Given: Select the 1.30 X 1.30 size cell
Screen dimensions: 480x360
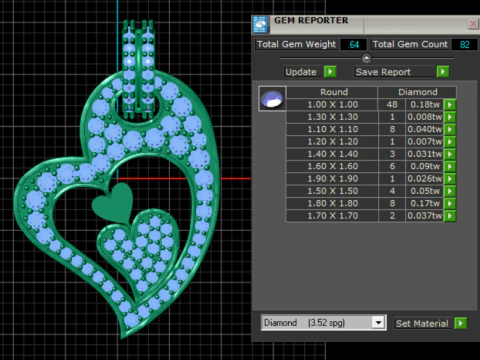Looking at the screenshot, I should pos(332,117).
